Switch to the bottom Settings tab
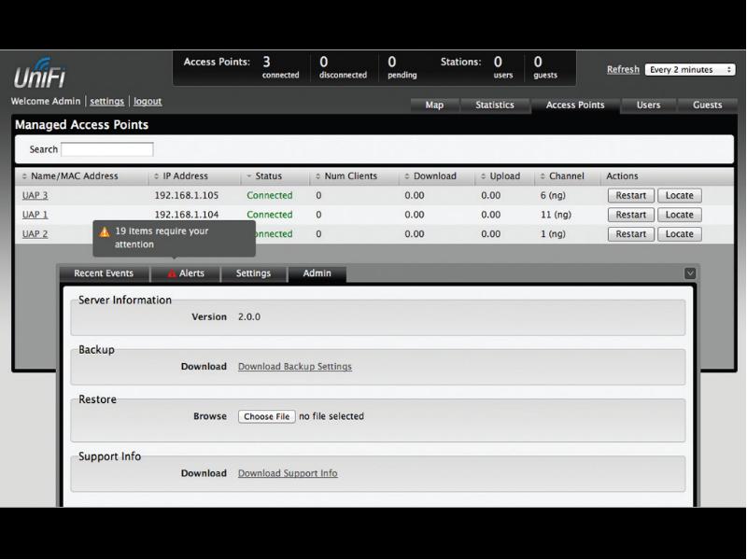The image size is (747, 560). click(253, 273)
